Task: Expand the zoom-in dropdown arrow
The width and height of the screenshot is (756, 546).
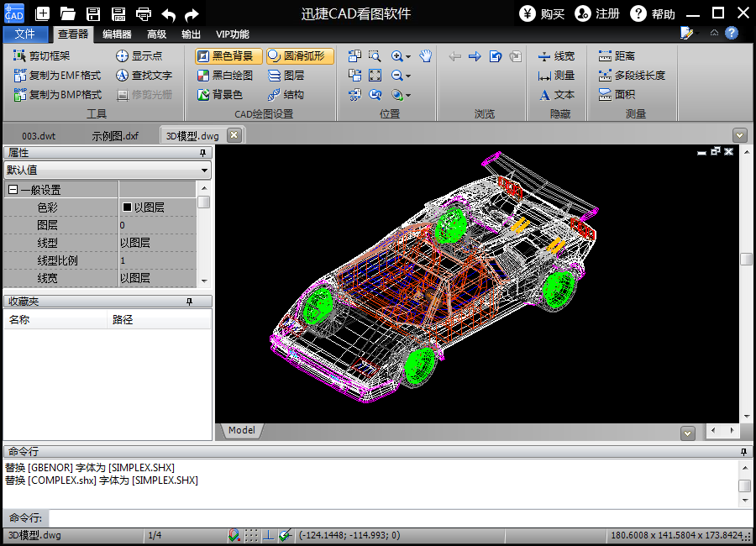Action: coord(408,57)
